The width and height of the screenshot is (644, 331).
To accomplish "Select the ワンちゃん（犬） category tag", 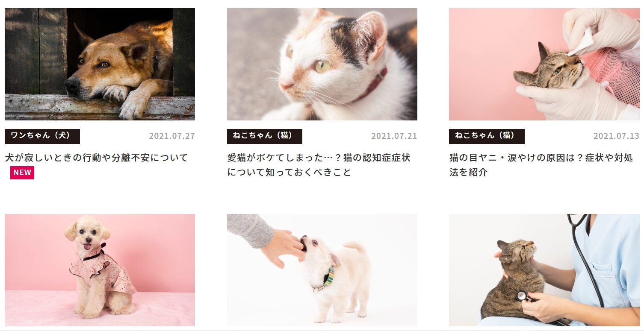I will 42,136.
